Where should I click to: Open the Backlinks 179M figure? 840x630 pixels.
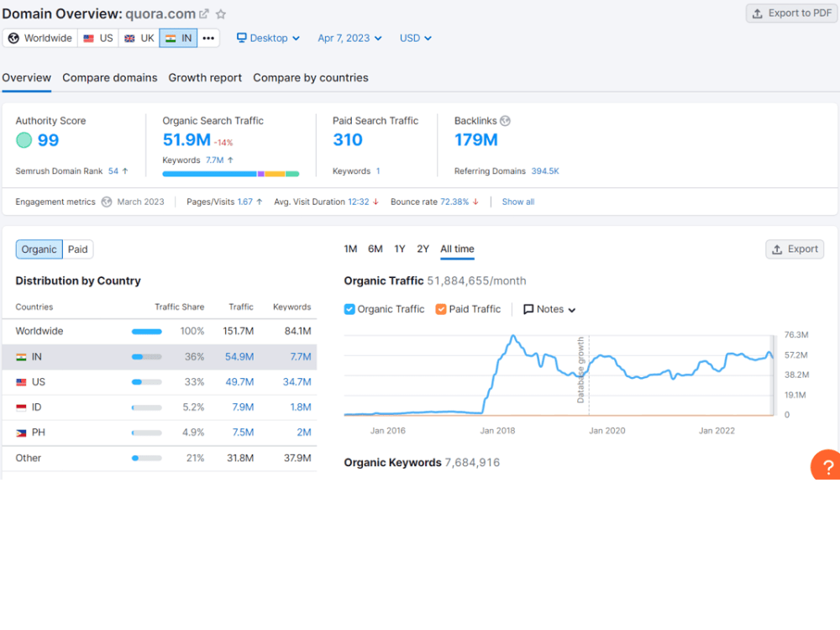tap(476, 139)
